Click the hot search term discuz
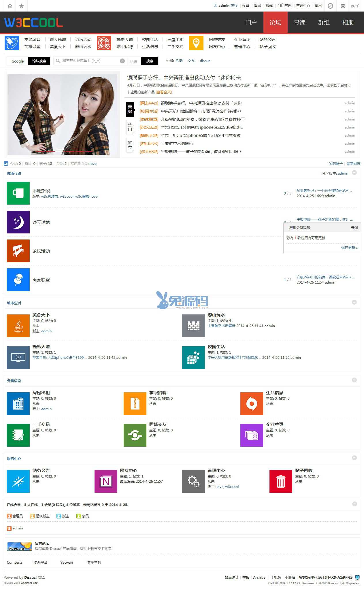Viewport: 364px width, 600px height. click(x=205, y=61)
